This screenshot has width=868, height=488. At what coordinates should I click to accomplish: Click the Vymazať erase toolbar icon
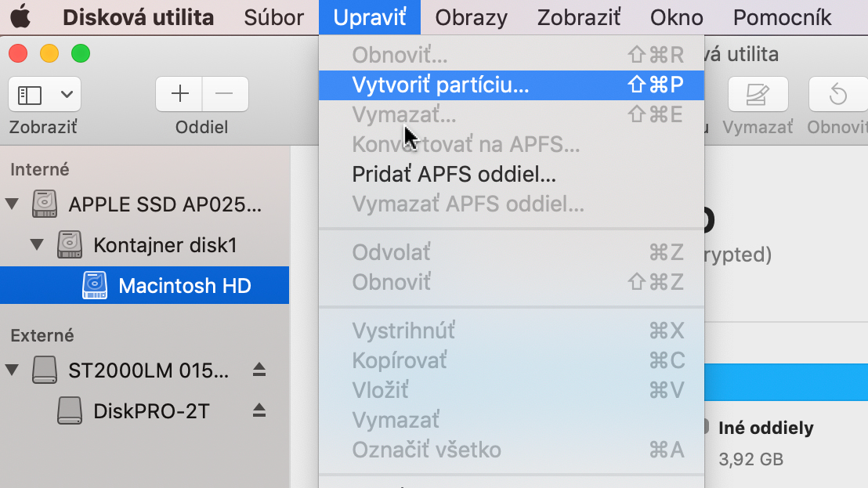coord(758,94)
